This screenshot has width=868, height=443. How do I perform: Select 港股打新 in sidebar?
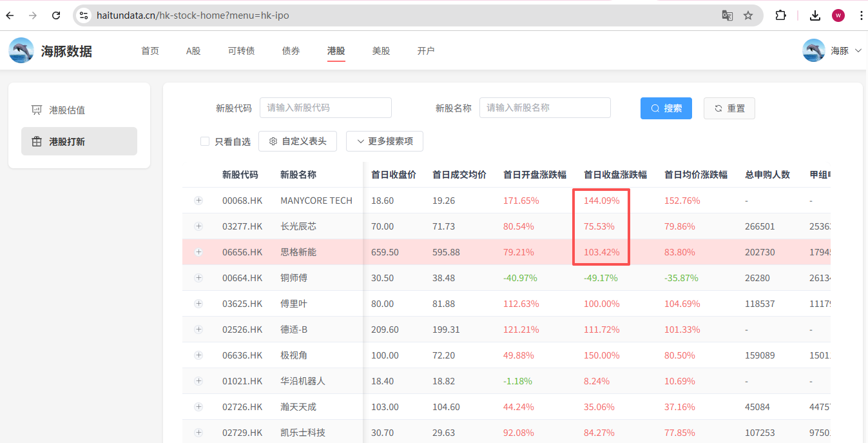pos(79,141)
